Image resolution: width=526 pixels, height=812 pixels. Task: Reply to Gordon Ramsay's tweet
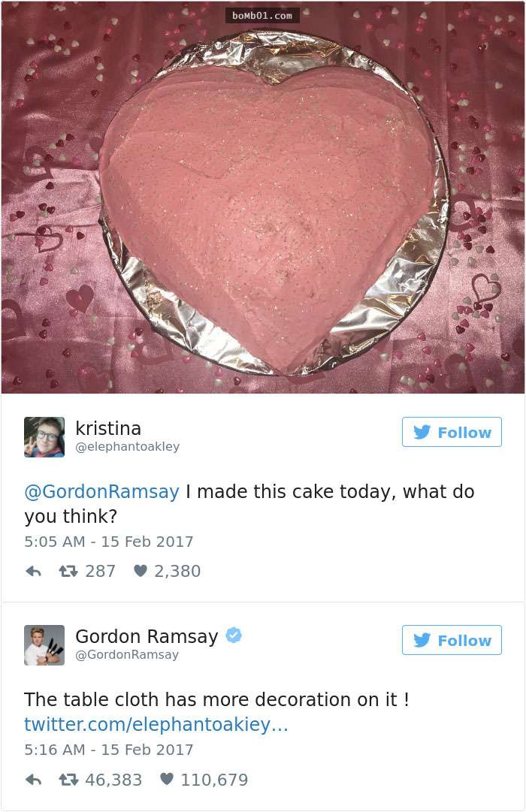click(x=34, y=780)
